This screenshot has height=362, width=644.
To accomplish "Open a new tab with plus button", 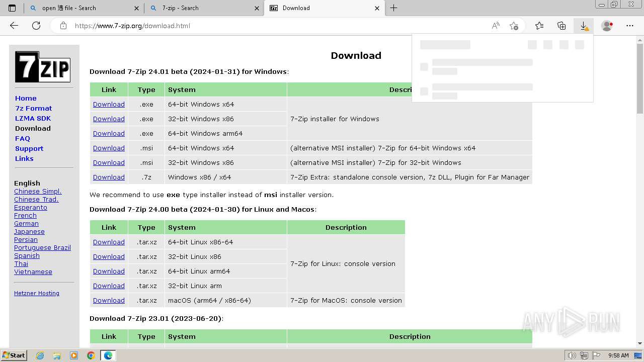I will [x=394, y=8].
